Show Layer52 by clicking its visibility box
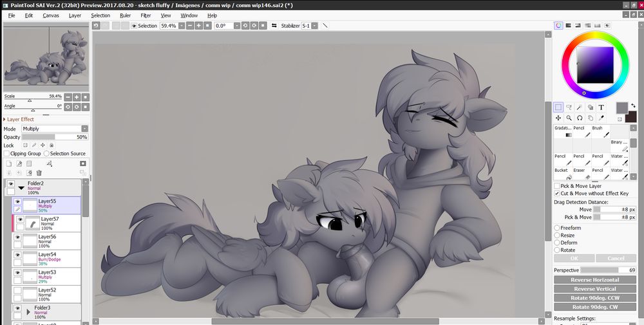 coord(17,290)
